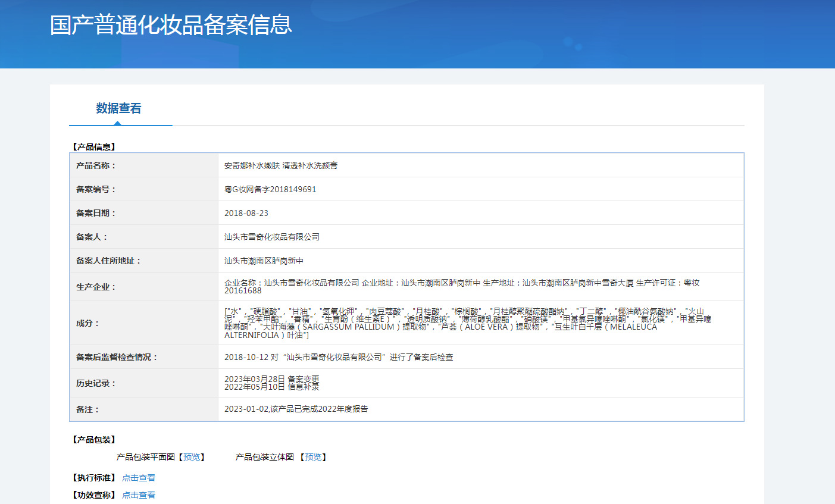
Task: Click the 国产普通化妆品备案信息 page title
Action: [171, 25]
